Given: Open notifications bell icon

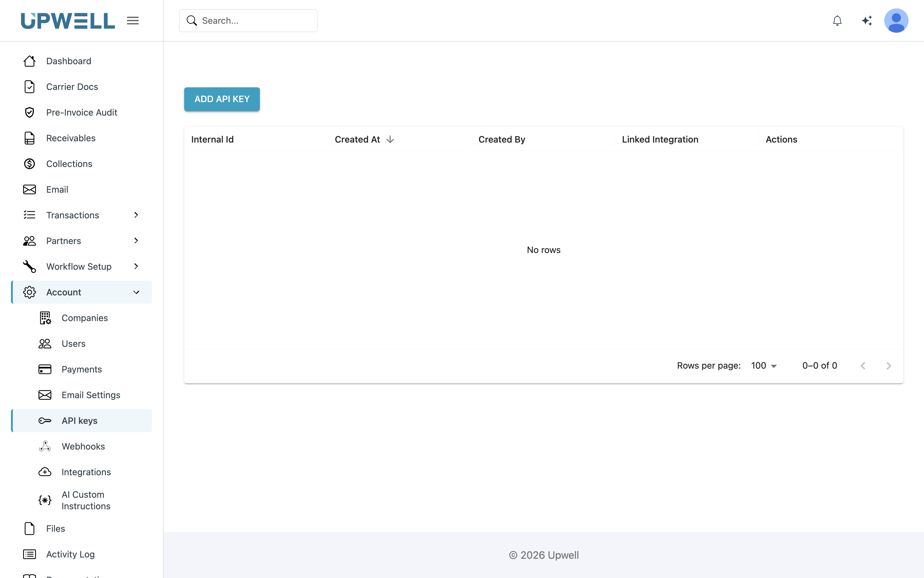Looking at the screenshot, I should 837,21.
